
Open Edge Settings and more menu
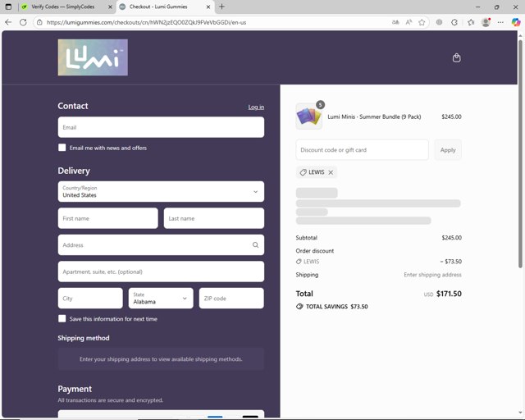(500, 22)
